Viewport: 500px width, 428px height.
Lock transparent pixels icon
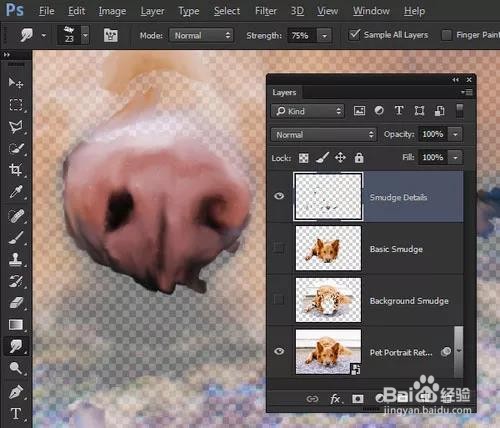tap(304, 158)
